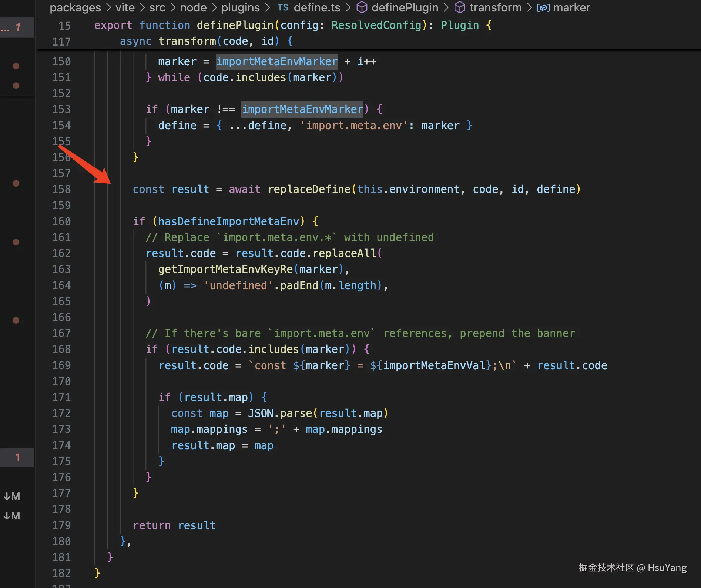Click the JSON.parse call on line 172
This screenshot has height=588, width=701.
tap(280, 413)
